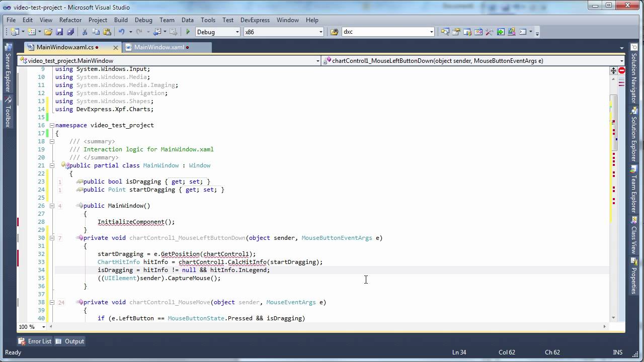This screenshot has height=362, width=644.
Task: Open Toolbox via toolbar icon
Action: (x=478, y=32)
